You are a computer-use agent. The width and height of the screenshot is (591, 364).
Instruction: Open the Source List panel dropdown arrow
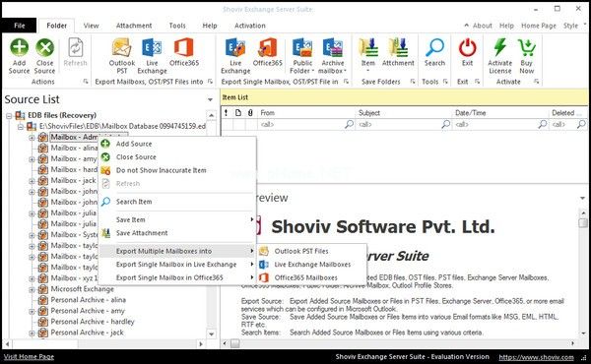211,99
